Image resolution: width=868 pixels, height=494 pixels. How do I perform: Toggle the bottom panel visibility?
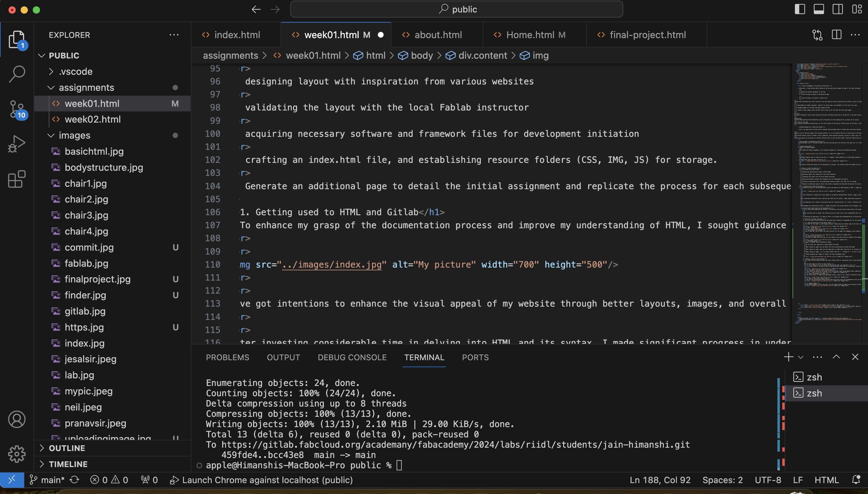[819, 9]
